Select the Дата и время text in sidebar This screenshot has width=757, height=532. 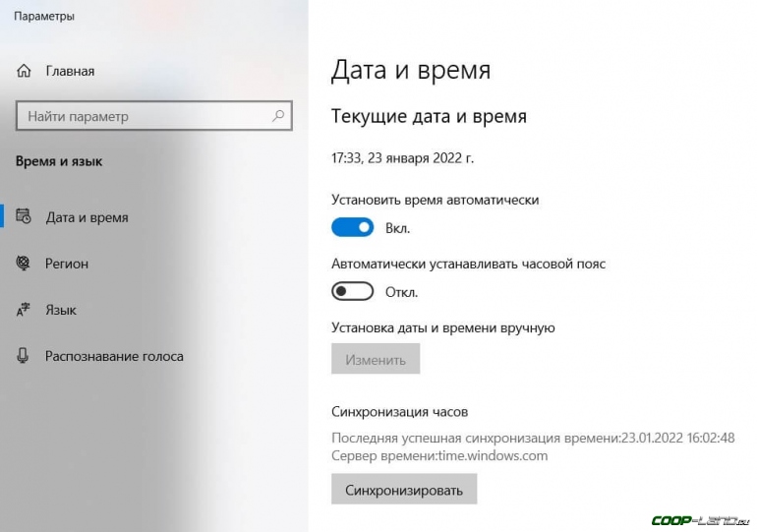(x=87, y=217)
